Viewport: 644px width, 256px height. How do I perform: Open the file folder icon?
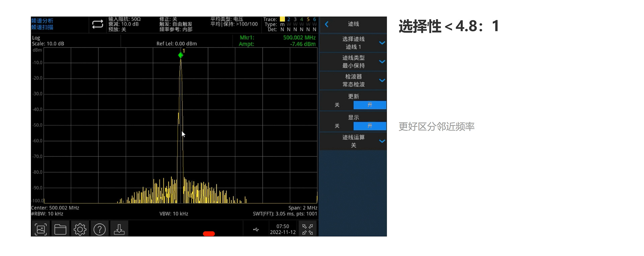click(x=60, y=229)
